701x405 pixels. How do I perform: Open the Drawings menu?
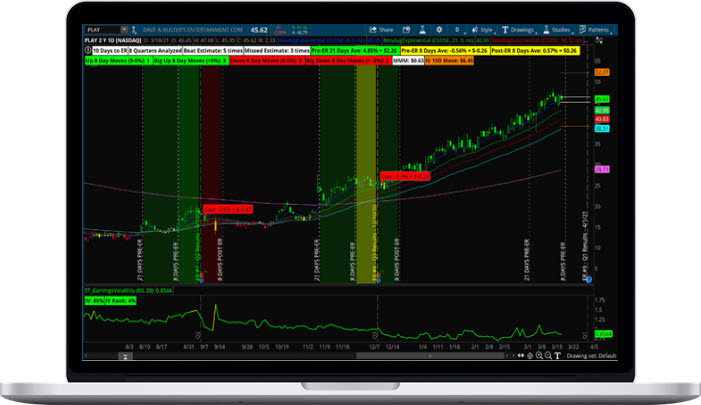pos(517,31)
